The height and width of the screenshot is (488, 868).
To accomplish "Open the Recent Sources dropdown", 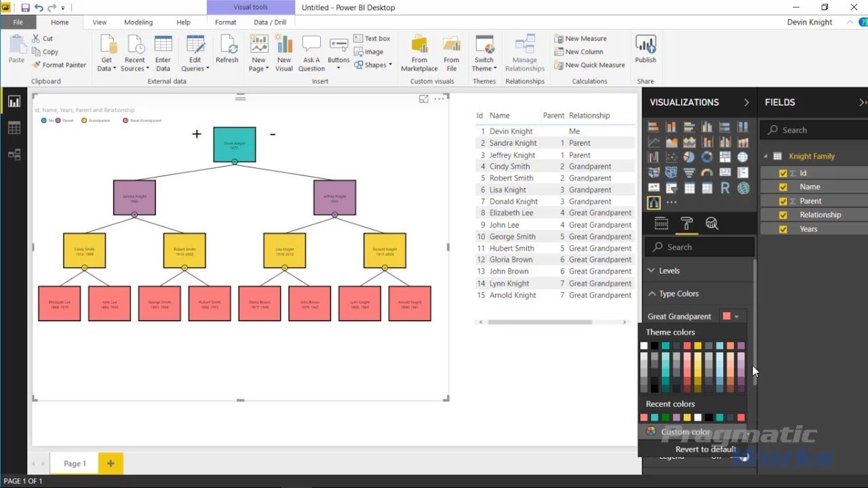I will click(135, 64).
